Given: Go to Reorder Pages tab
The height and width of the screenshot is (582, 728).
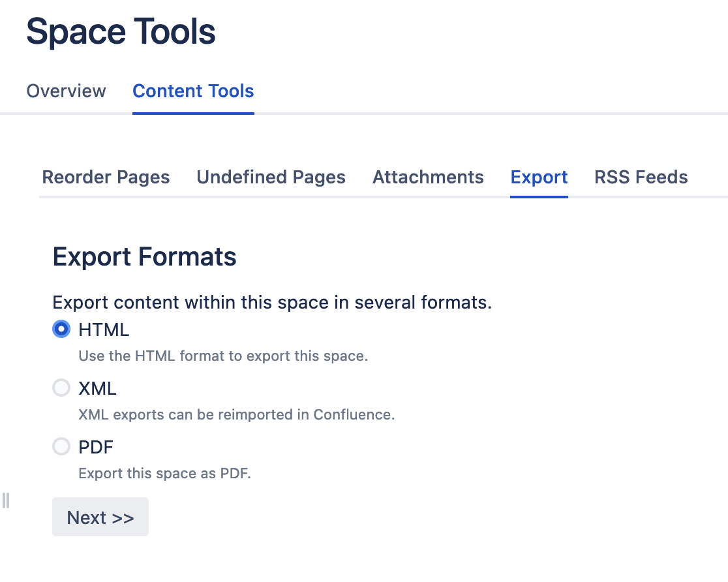Looking at the screenshot, I should 106,177.
